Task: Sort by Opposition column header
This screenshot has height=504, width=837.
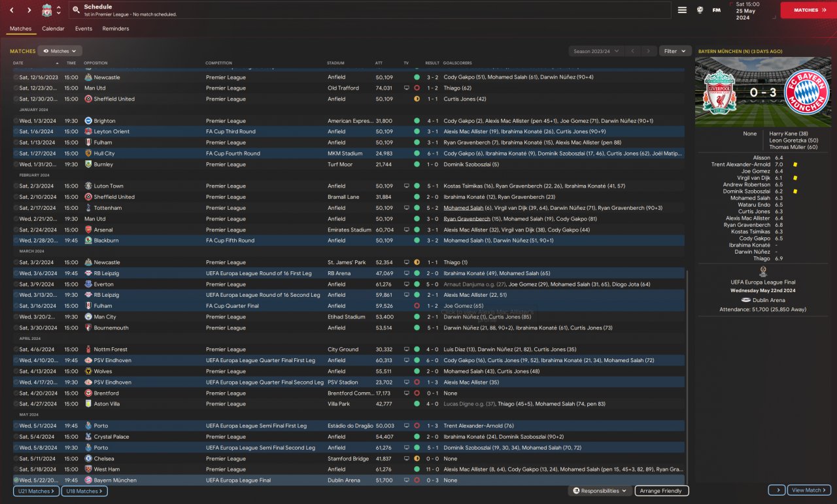Action: click(x=95, y=63)
